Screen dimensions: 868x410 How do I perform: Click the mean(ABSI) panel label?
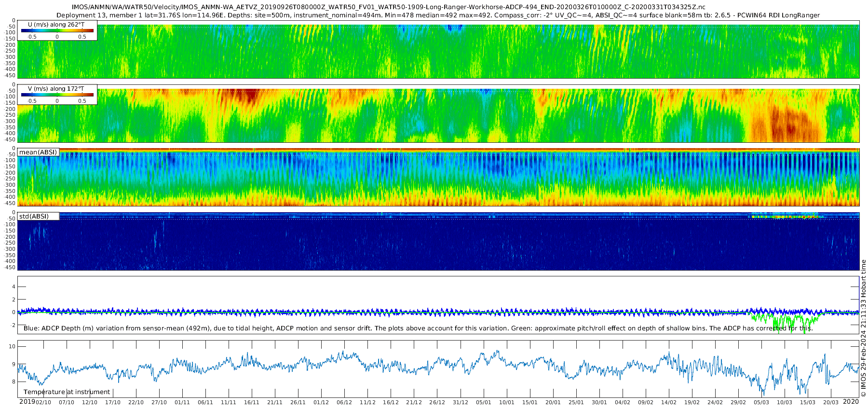coord(38,152)
